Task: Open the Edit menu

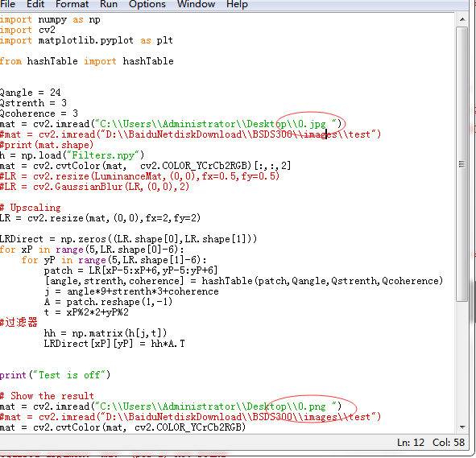Action: tap(35, 4)
